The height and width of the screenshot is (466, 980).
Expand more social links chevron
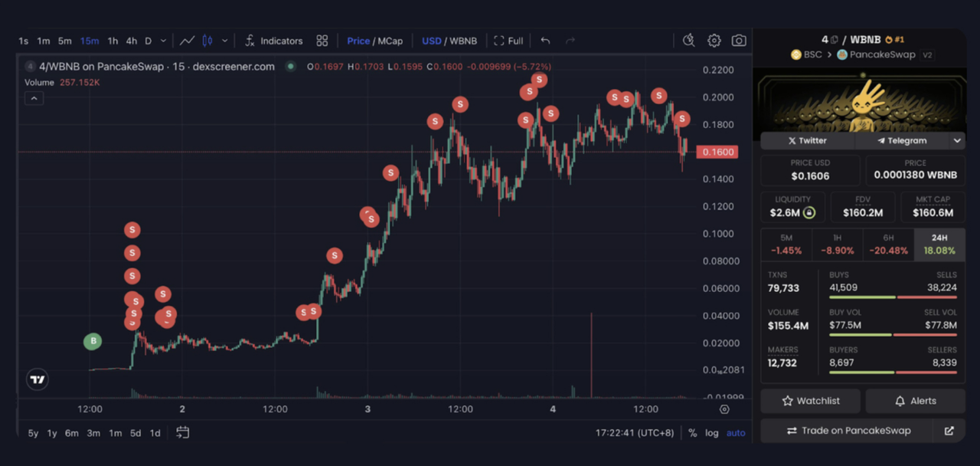coord(957,141)
